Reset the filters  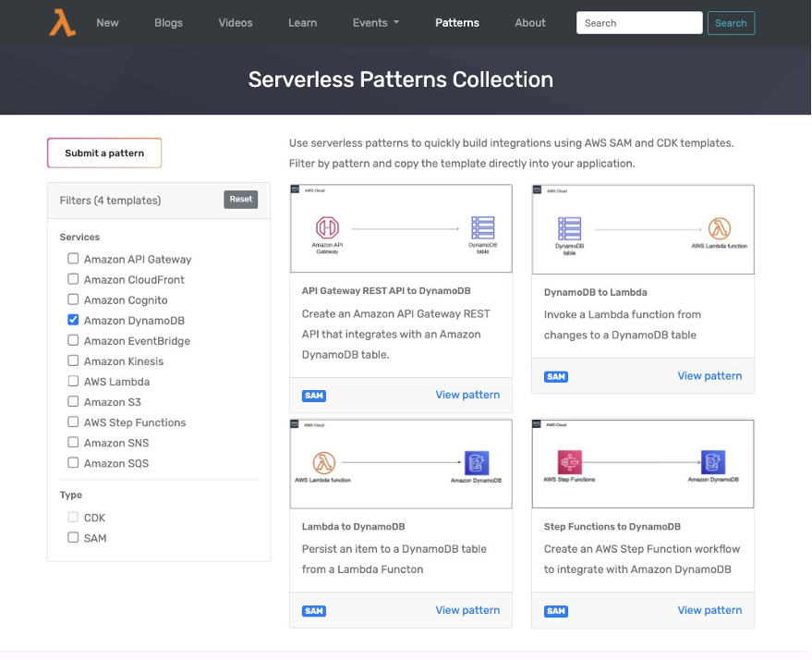[241, 200]
